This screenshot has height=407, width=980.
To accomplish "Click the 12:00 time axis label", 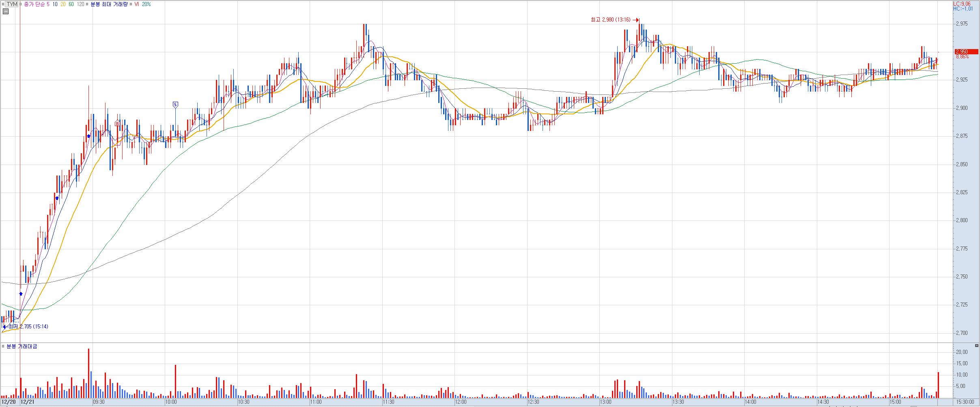I will [x=461, y=402].
